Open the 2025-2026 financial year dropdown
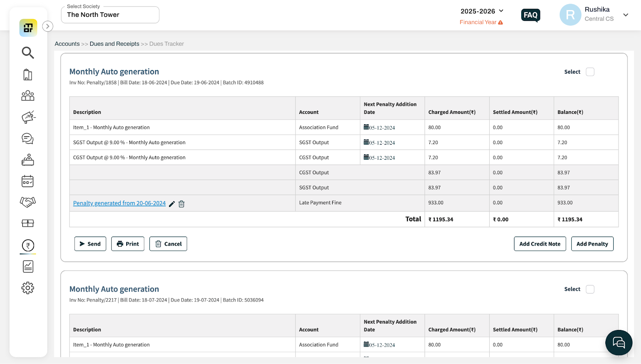 (x=482, y=11)
